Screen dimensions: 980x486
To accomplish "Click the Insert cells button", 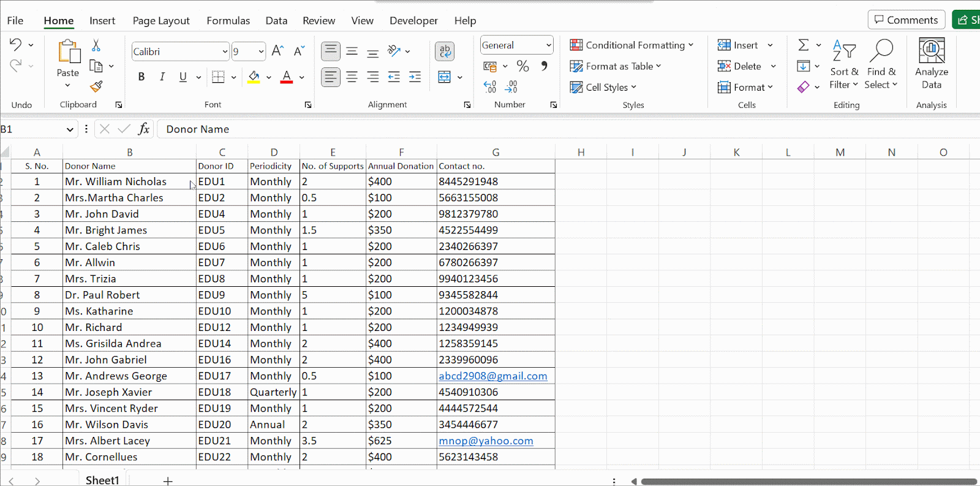I will pos(737,45).
